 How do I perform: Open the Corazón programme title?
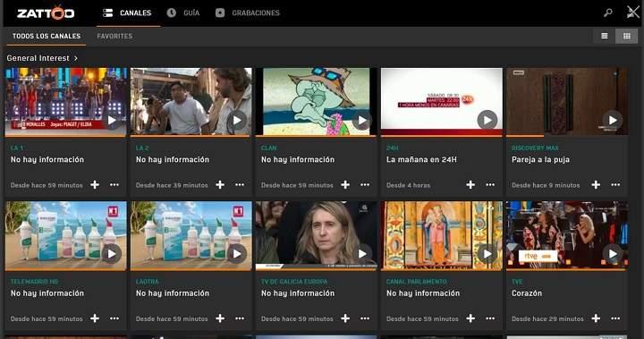(527, 293)
